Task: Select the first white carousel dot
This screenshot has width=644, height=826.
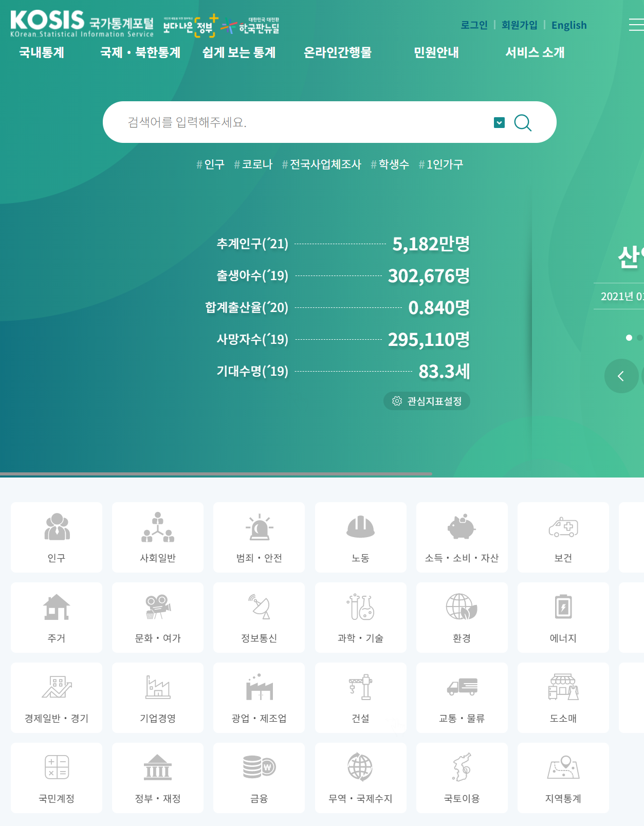Action: (629, 338)
